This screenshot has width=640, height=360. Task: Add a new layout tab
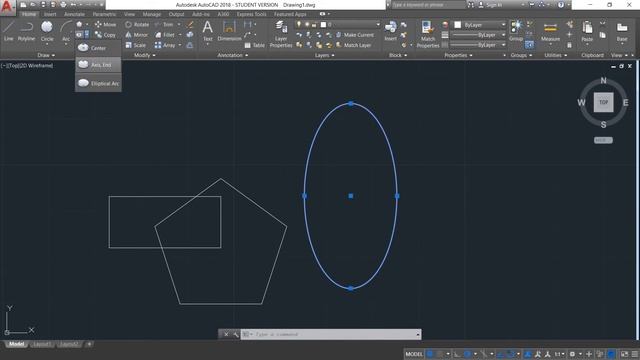tap(89, 344)
